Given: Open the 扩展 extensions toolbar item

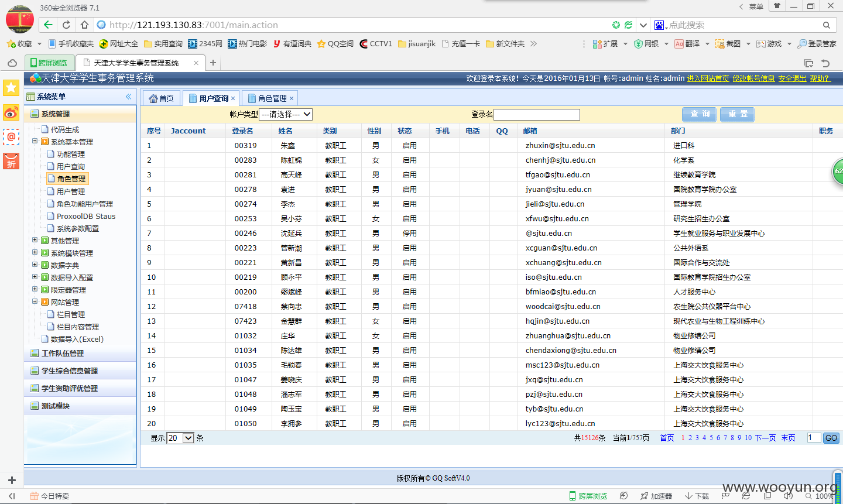Looking at the screenshot, I should pyautogui.click(x=606, y=44).
